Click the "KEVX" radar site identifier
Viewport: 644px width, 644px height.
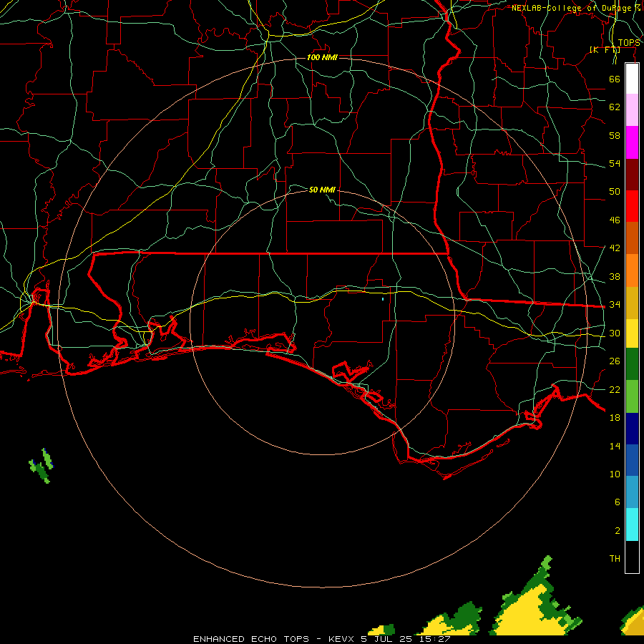341,639
